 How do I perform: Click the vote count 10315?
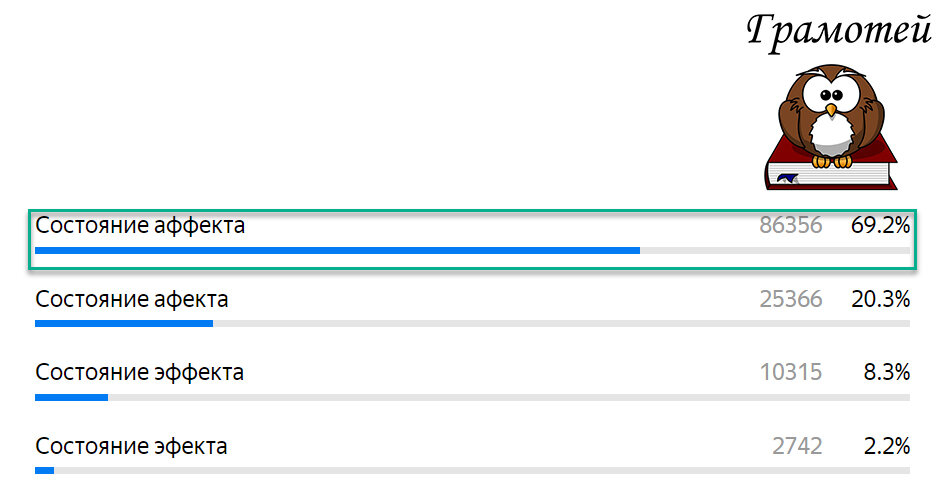(790, 373)
